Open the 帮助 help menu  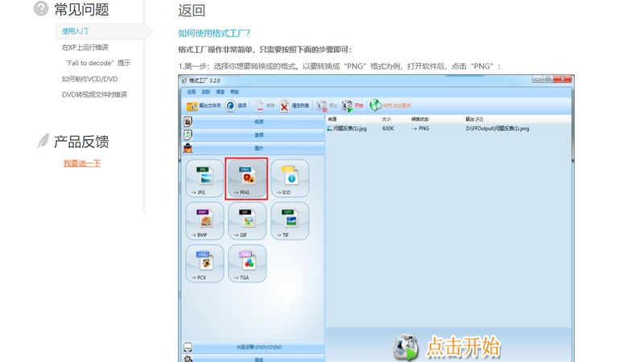tap(234, 92)
